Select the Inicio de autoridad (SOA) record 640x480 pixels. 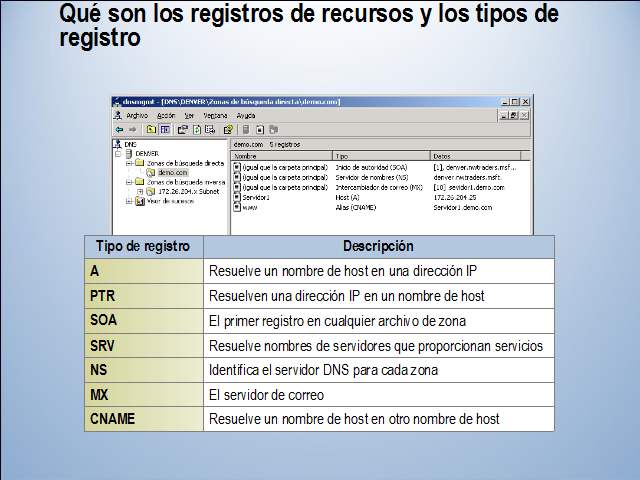(371, 167)
